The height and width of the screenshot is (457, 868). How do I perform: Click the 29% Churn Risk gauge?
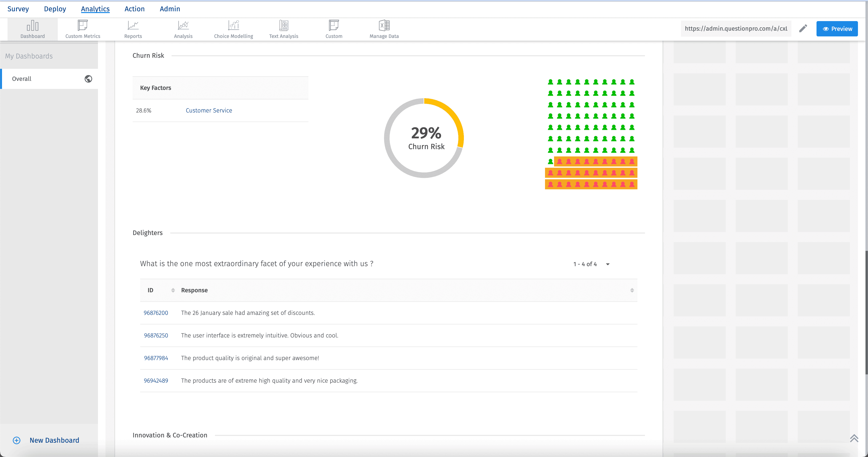(x=424, y=138)
